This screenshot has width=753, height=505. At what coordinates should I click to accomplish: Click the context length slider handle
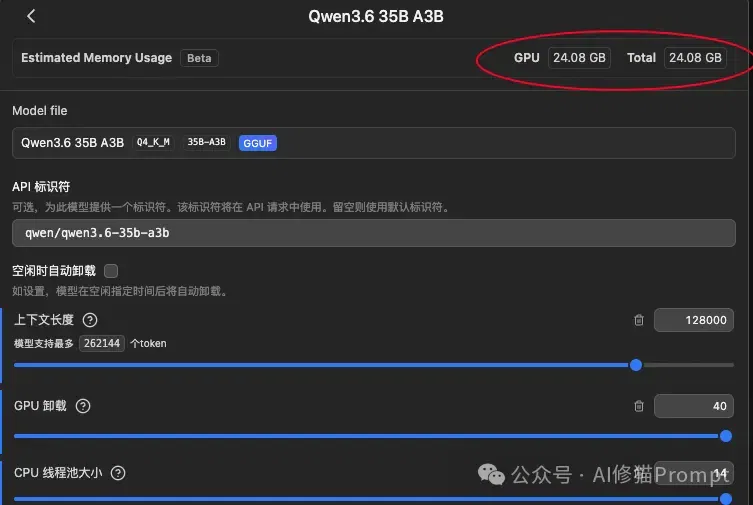coord(636,365)
